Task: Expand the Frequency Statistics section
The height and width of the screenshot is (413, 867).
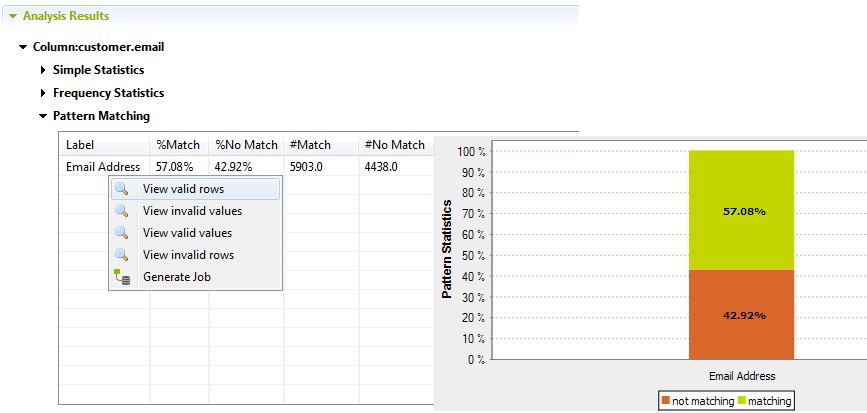Action: [43, 93]
